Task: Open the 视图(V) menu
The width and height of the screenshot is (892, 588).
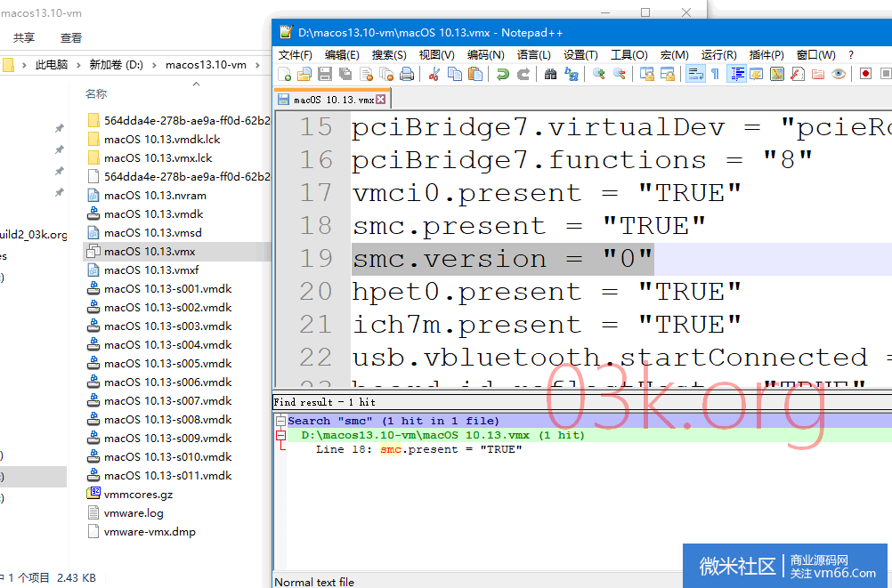Action: click(436, 54)
